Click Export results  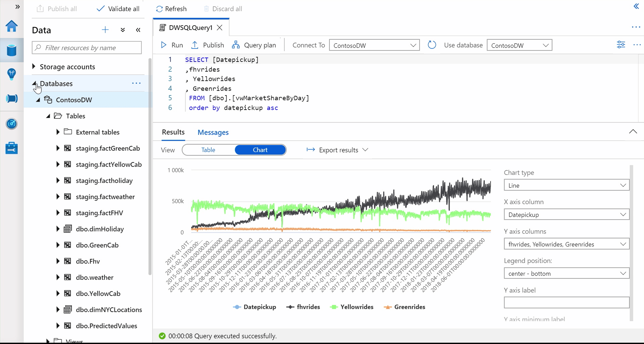pyautogui.click(x=339, y=150)
